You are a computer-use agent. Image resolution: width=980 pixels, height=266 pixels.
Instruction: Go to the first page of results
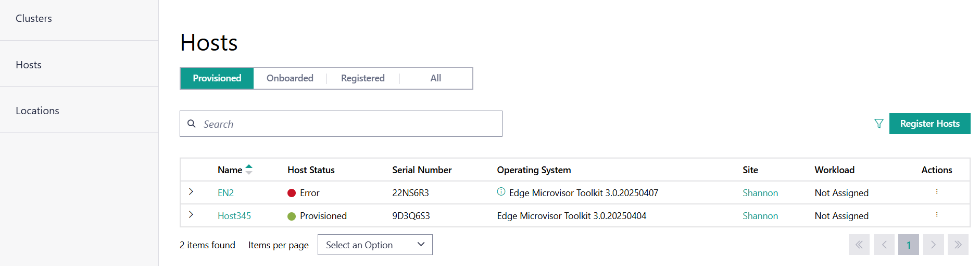pyautogui.click(x=859, y=245)
